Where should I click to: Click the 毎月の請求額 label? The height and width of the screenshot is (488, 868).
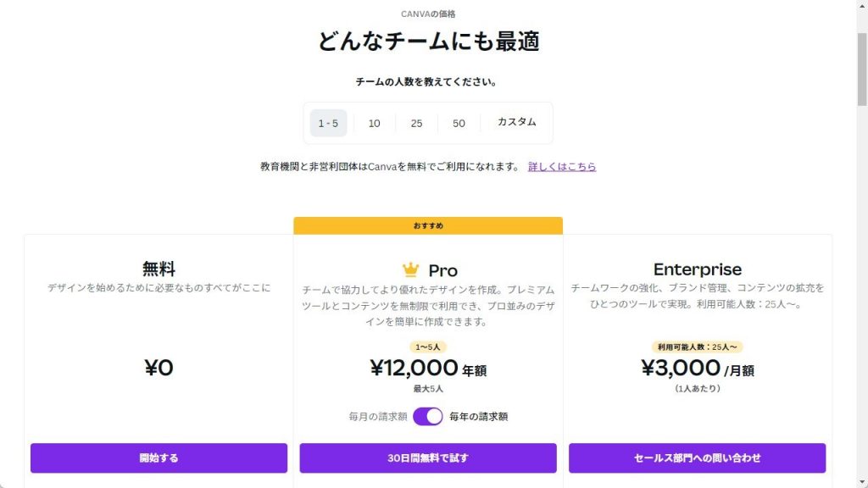[x=378, y=417]
